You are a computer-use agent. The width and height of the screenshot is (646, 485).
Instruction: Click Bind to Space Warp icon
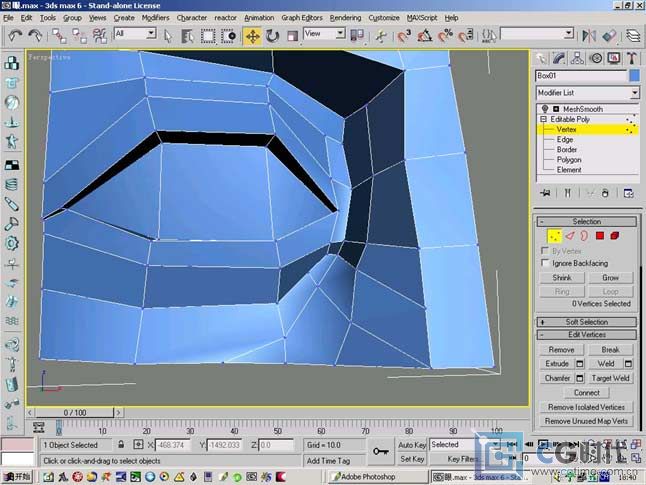click(x=99, y=36)
